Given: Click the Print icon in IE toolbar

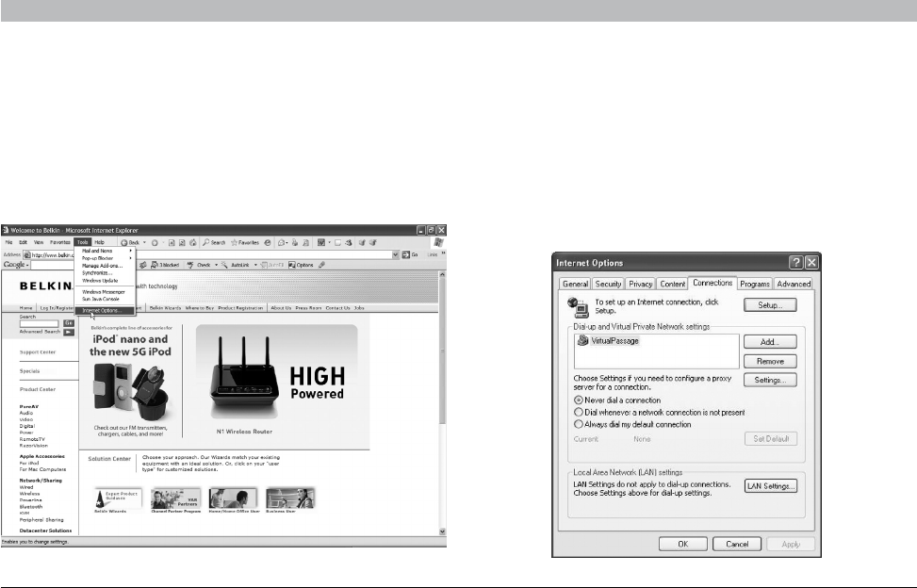Looking at the screenshot, I should 295,242.
